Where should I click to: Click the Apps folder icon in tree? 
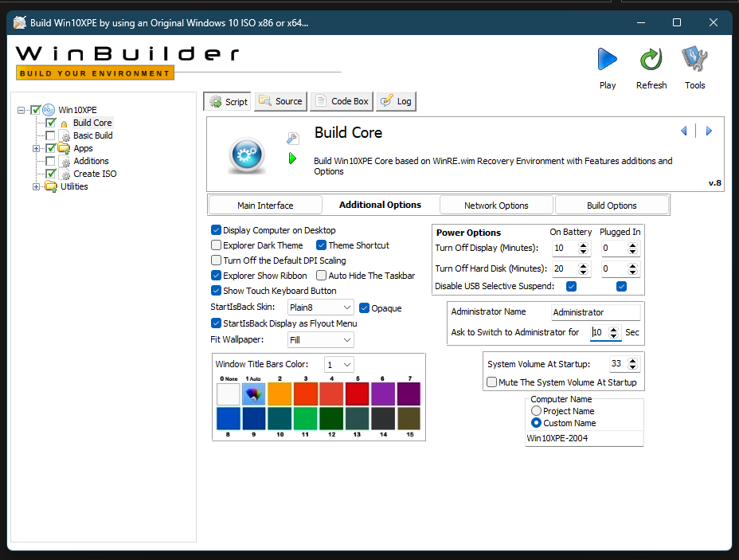click(64, 148)
